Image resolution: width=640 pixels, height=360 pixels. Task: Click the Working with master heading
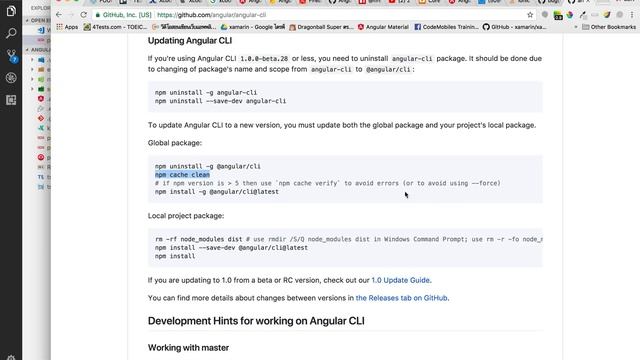tap(188, 348)
